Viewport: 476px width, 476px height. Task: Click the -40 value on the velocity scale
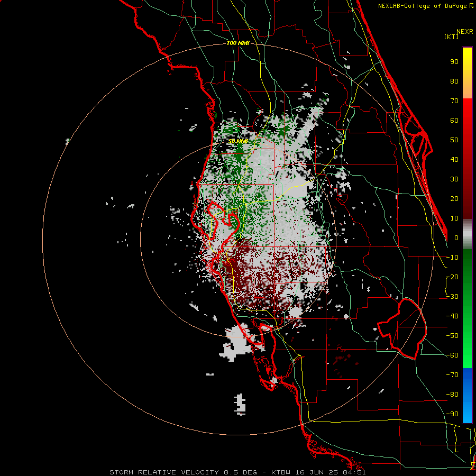pyautogui.click(x=452, y=316)
